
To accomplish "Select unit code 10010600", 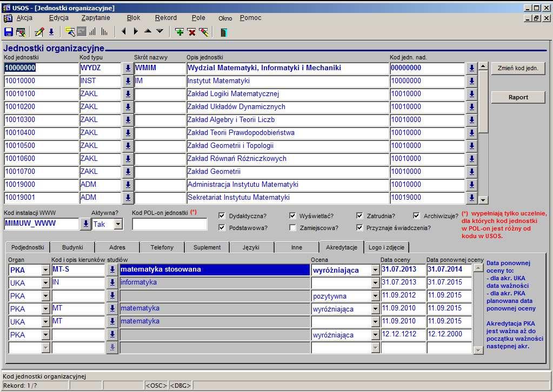I will [x=42, y=159].
